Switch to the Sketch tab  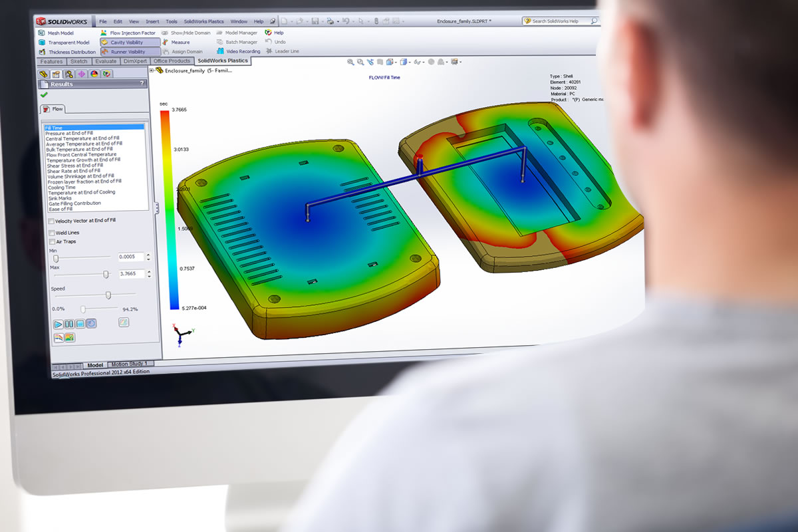pos(78,62)
